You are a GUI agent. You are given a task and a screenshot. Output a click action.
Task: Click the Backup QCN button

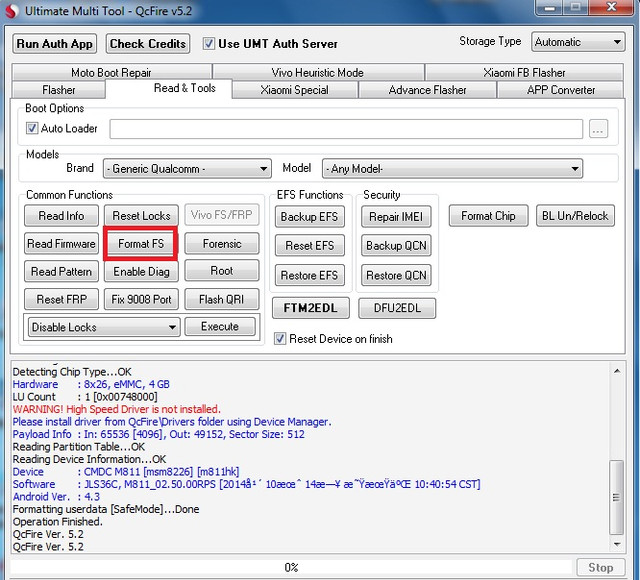coord(396,246)
